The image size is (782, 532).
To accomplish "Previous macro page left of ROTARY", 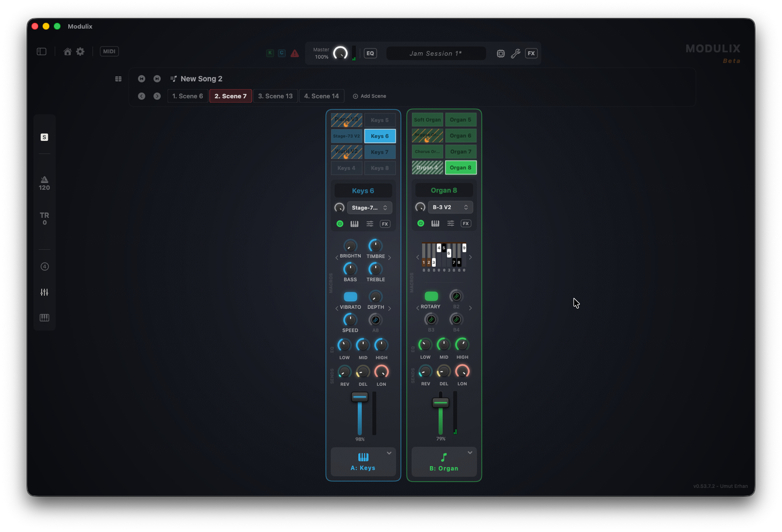I will click(417, 308).
